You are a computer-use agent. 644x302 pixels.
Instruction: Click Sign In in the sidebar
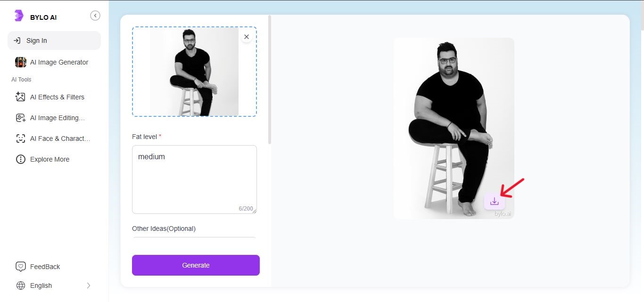(37, 40)
